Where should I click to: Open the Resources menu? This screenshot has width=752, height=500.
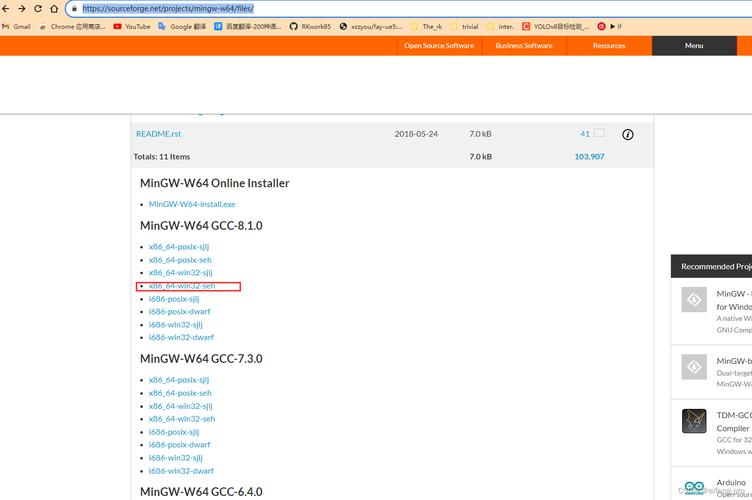click(x=609, y=46)
